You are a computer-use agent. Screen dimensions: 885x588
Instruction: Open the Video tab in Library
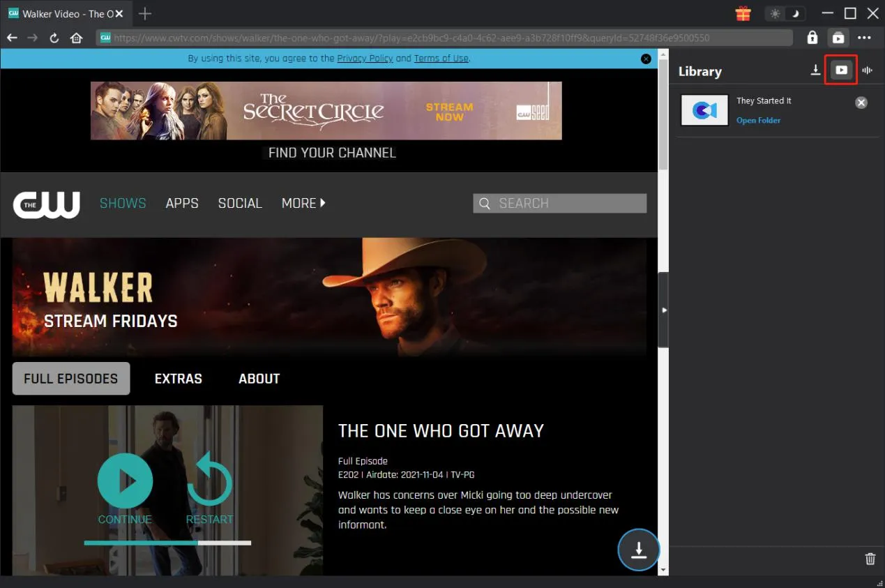click(841, 70)
